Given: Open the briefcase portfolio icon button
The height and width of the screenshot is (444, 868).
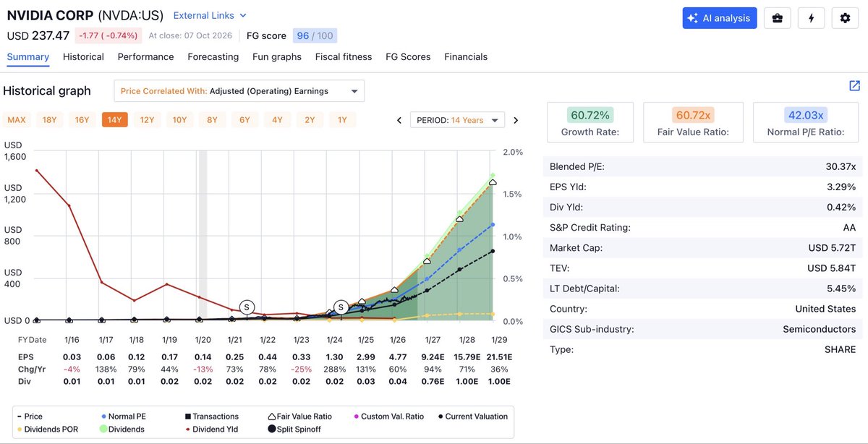Looking at the screenshot, I should tap(778, 18).
